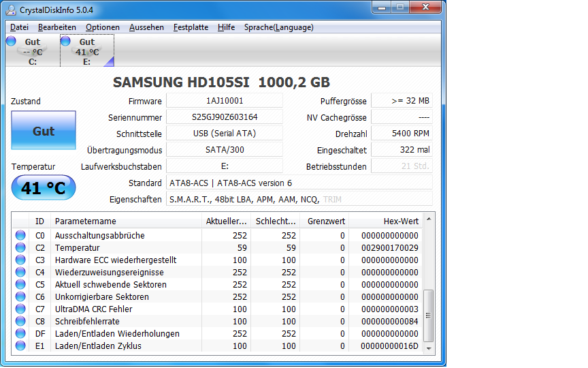The width and height of the screenshot is (588, 368).
Task: Select the E: drive tab showing 41 °C
Action: 87,50
